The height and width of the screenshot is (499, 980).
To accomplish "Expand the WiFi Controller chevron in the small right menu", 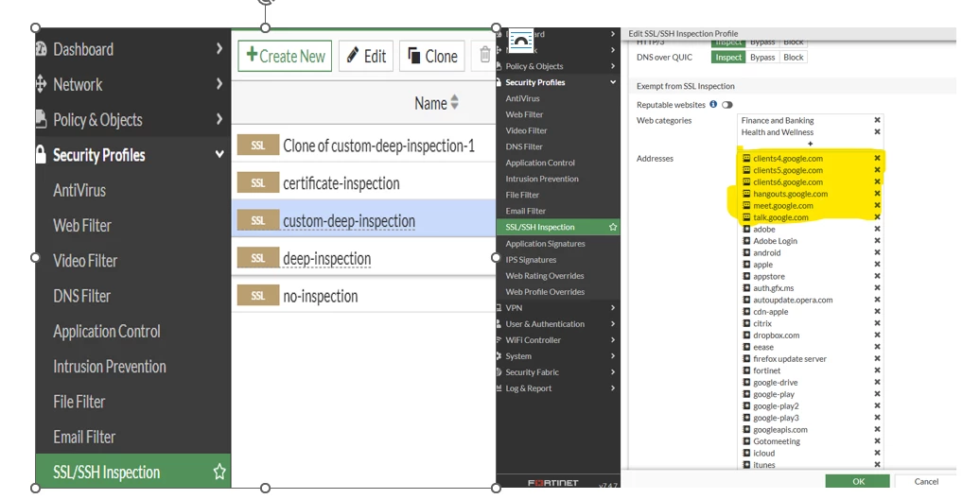I will 613,339.
